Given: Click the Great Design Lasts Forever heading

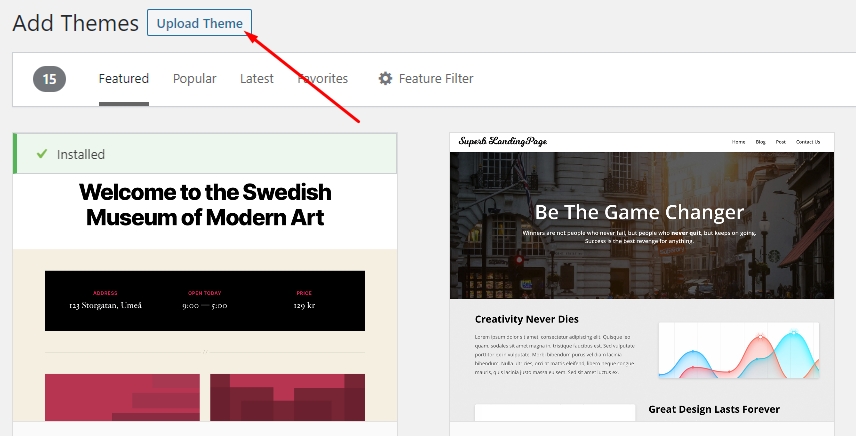Looking at the screenshot, I should (713, 409).
